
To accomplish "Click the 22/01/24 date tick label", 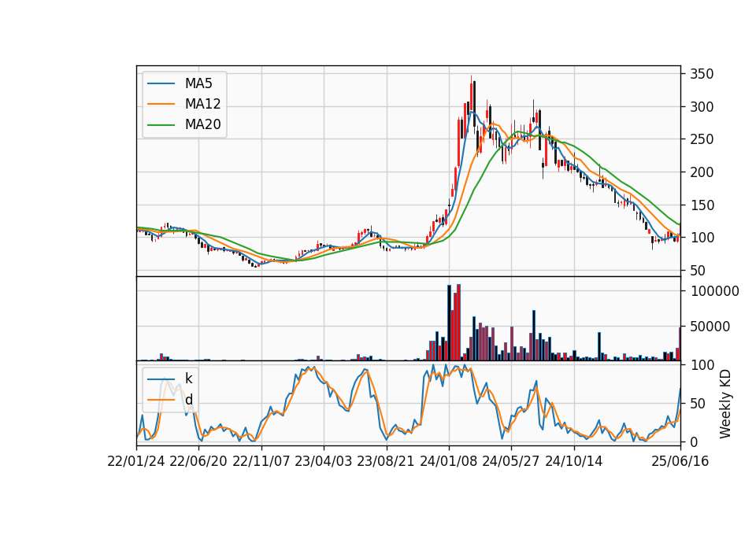I will click(x=136, y=462).
